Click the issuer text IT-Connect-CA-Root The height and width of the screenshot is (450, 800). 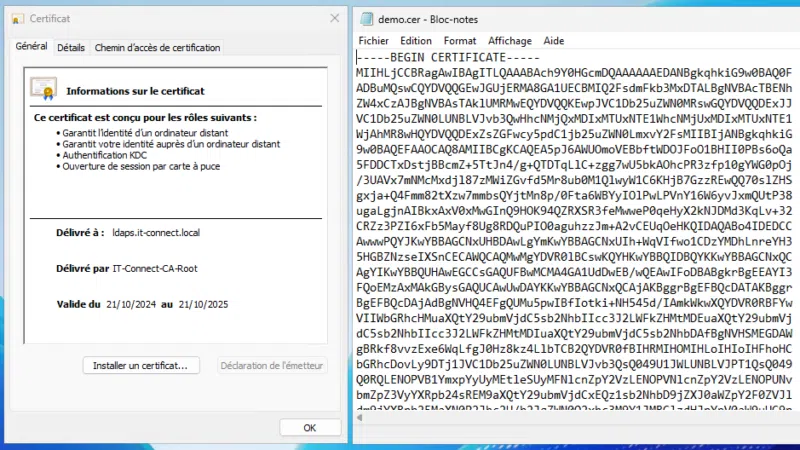pos(155,268)
